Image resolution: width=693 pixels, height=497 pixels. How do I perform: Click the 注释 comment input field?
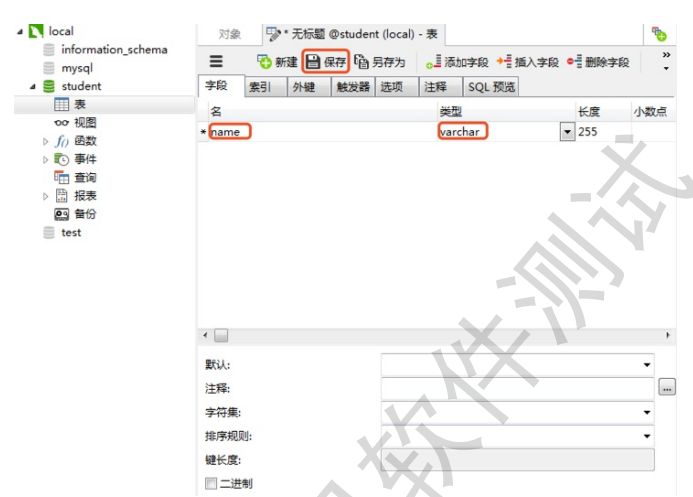(x=518, y=389)
